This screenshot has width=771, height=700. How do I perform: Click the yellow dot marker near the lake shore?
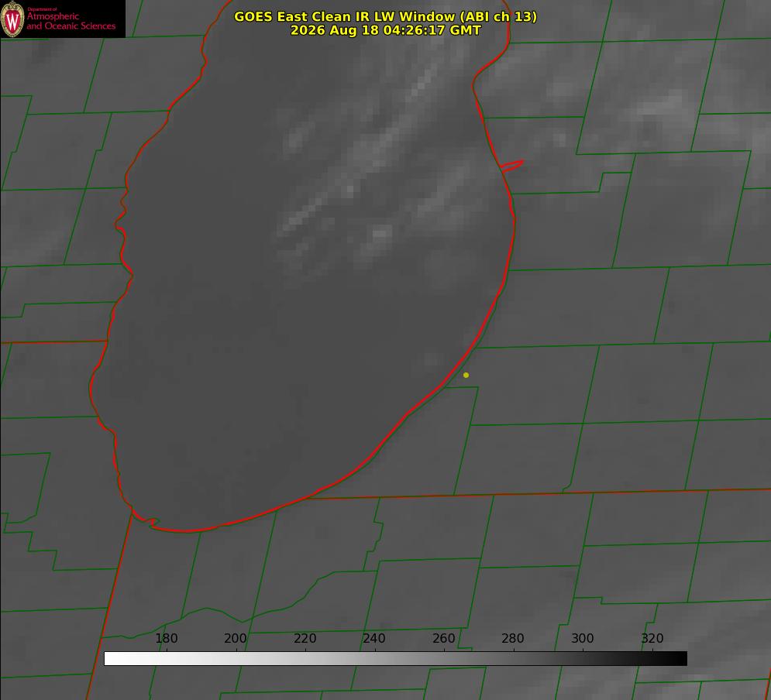[x=466, y=375]
